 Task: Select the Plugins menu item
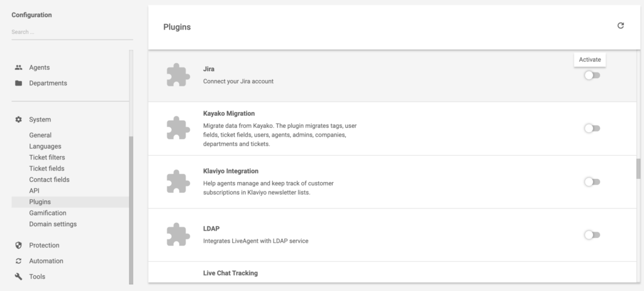point(70,202)
